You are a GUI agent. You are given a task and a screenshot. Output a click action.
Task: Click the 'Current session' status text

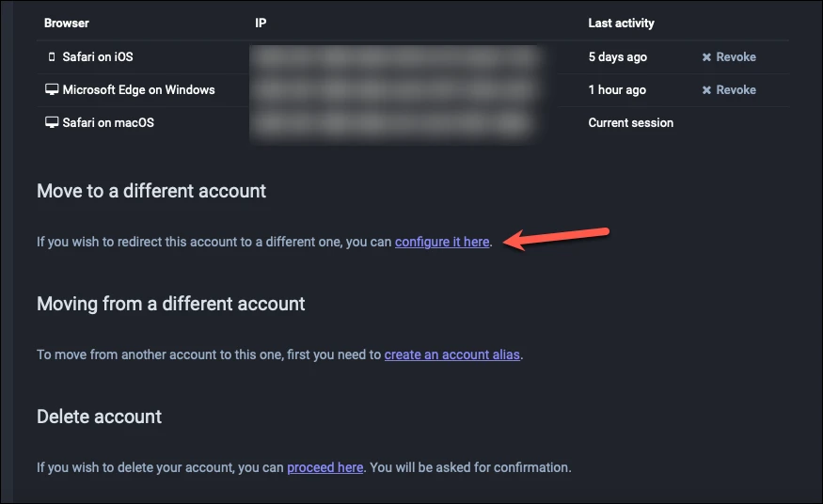[x=630, y=123]
